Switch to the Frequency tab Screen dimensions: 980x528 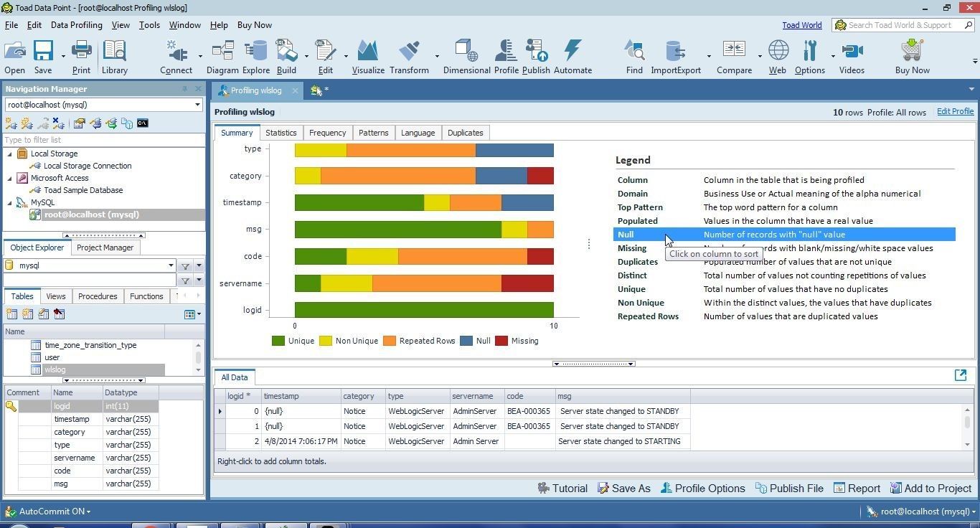[x=327, y=133]
